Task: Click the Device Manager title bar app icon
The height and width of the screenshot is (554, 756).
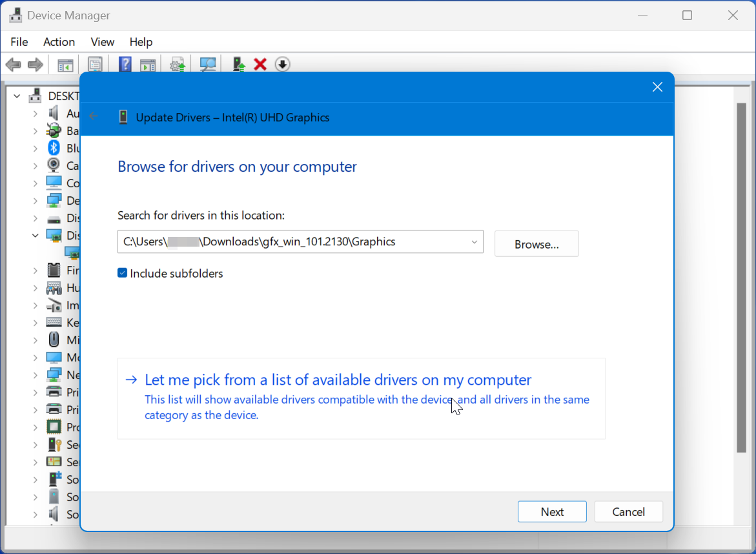Action: 15,15
